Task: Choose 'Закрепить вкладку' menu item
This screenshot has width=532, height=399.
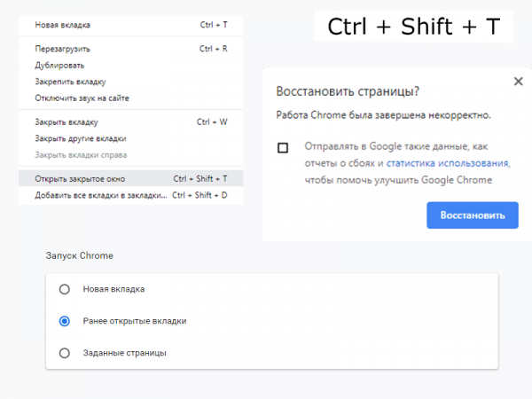Action: point(131,82)
